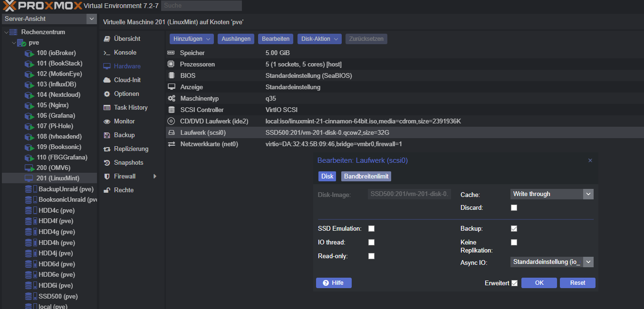Click the Optionen gear icon
644x309 pixels.
[x=107, y=94]
